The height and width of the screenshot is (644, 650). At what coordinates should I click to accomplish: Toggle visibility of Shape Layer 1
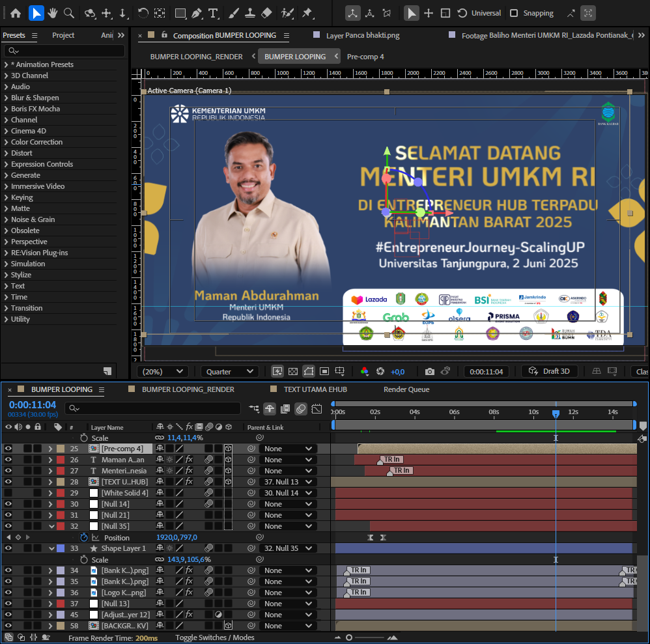click(8, 548)
